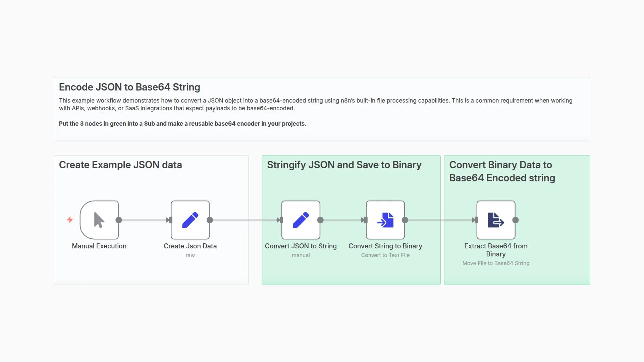This screenshot has height=362, width=644.
Task: Select the Convert JSON to String node
Action: tap(301, 220)
